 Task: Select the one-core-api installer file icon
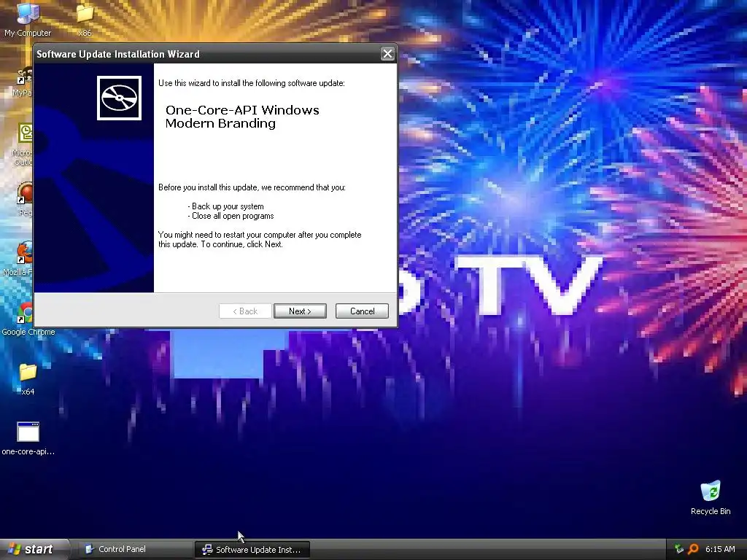point(28,438)
